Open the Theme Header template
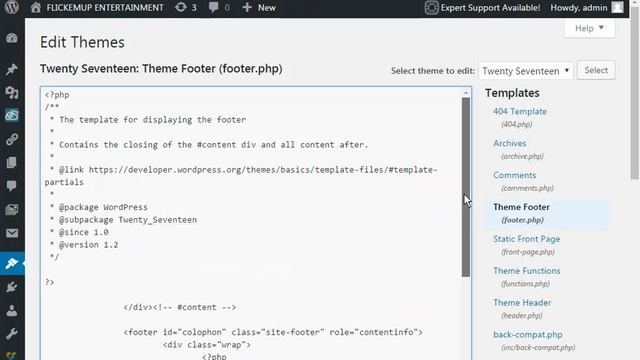 pos(522,302)
